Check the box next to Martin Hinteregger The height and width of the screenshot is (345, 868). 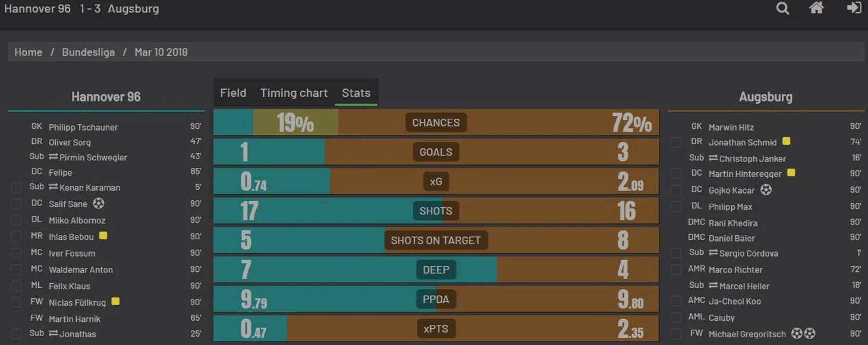click(x=676, y=173)
